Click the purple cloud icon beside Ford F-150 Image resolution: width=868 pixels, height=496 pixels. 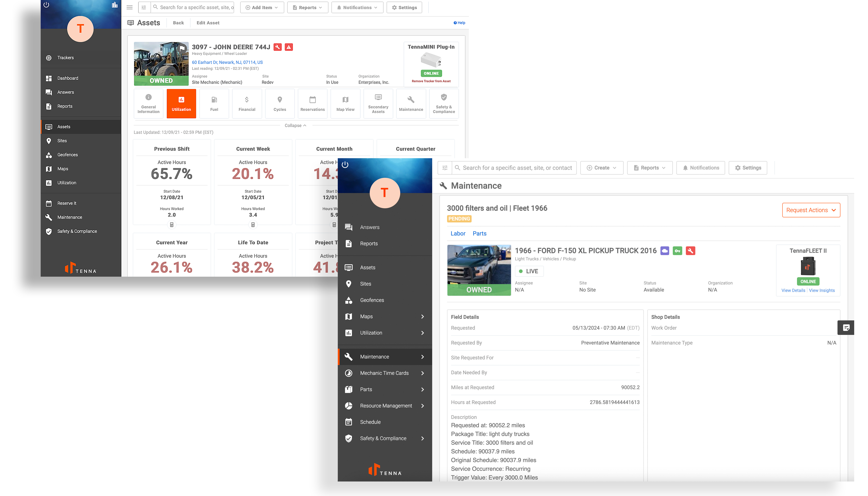click(x=664, y=251)
